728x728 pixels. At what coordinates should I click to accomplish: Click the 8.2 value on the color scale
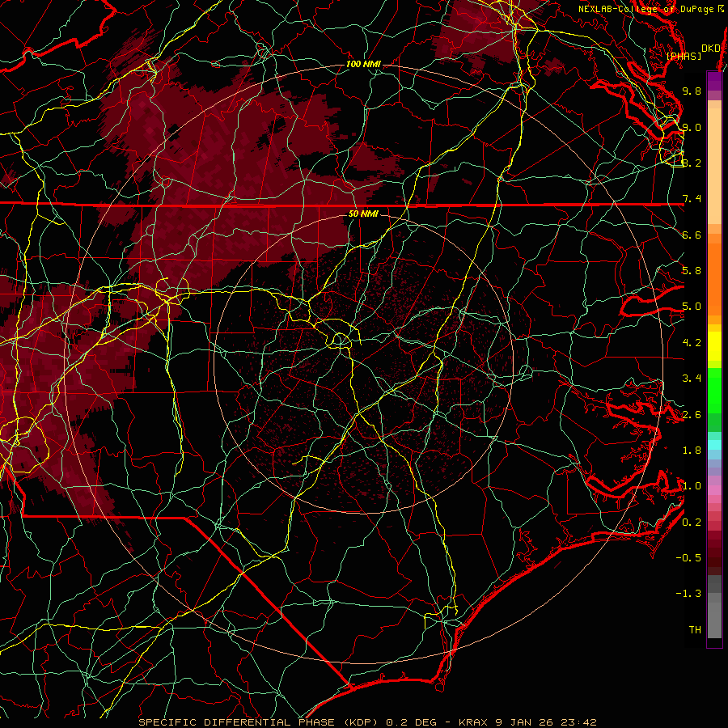click(x=692, y=163)
